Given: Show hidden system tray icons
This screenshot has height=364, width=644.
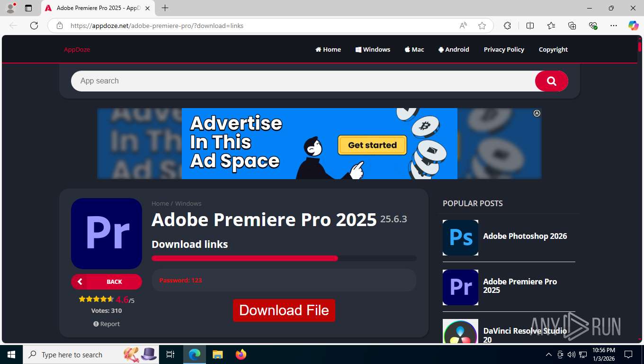Looking at the screenshot, I should tap(549, 355).
